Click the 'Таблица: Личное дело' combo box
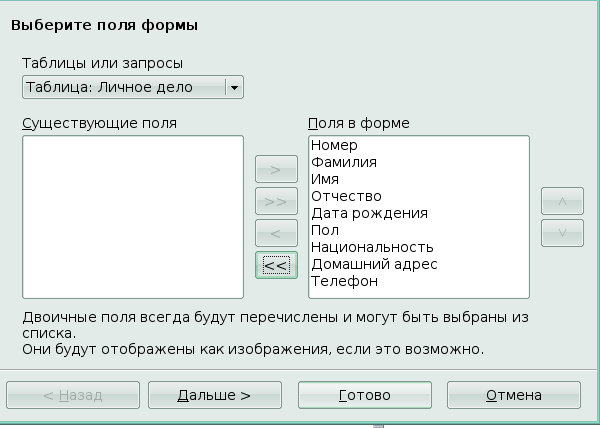The image size is (600, 428). (123, 88)
